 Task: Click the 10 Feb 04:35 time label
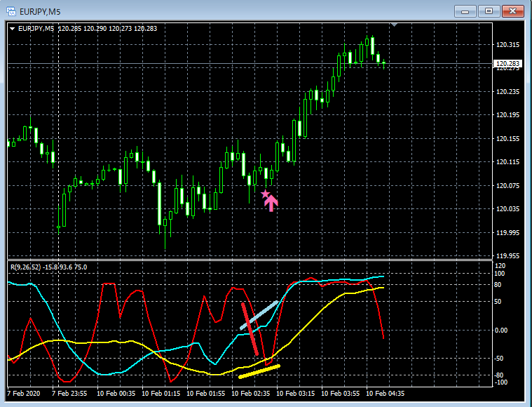(386, 394)
